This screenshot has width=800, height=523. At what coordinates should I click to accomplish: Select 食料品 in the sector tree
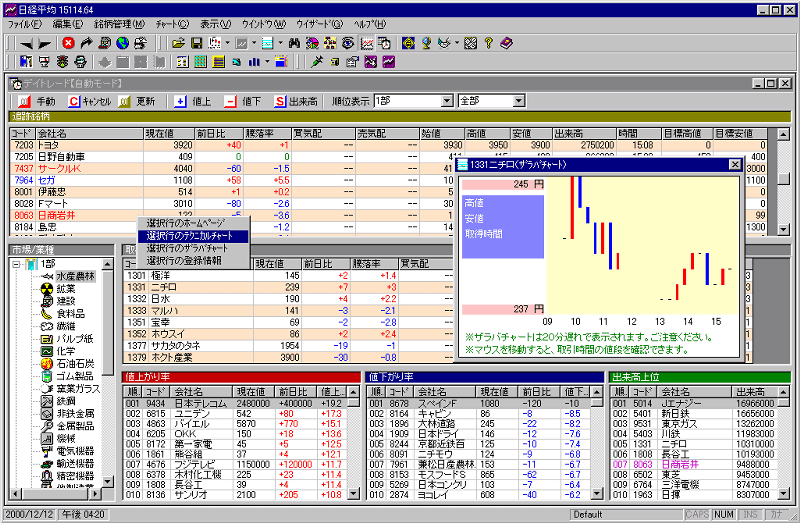pyautogui.click(x=70, y=313)
